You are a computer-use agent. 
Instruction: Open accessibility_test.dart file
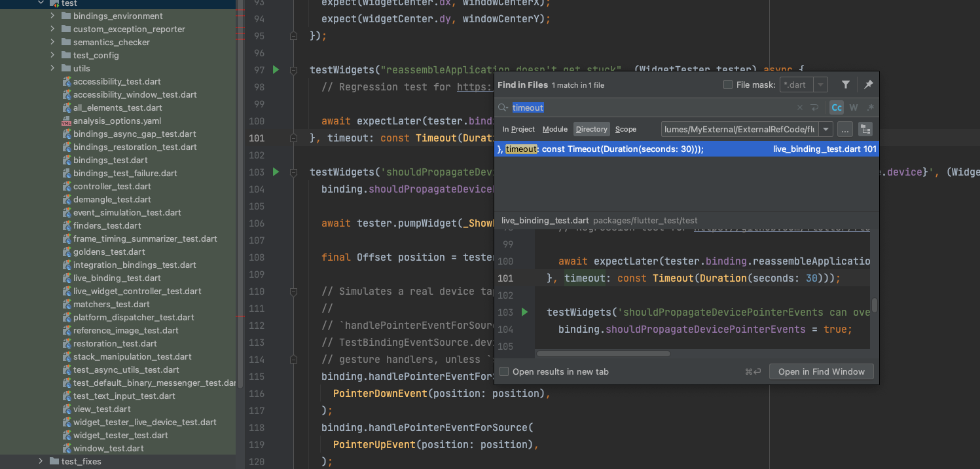[x=117, y=81]
